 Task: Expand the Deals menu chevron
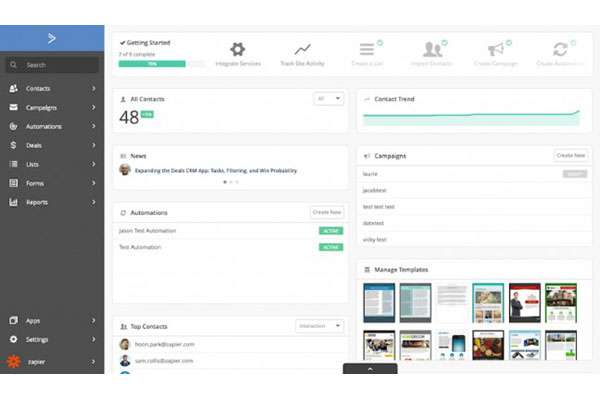[94, 145]
